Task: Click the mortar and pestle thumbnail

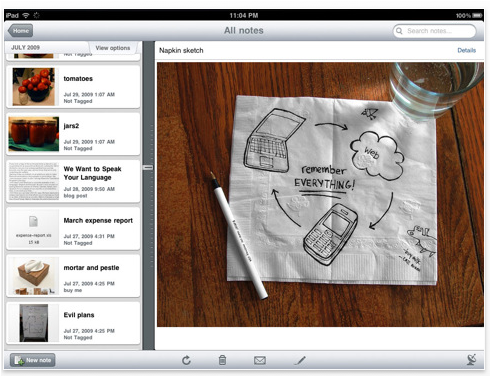Action: [x=34, y=276]
